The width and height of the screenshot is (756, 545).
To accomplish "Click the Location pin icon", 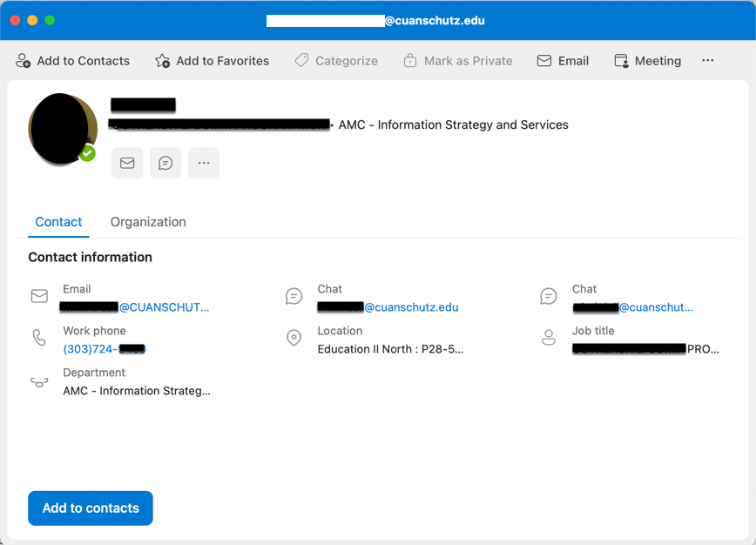I will pos(294,339).
